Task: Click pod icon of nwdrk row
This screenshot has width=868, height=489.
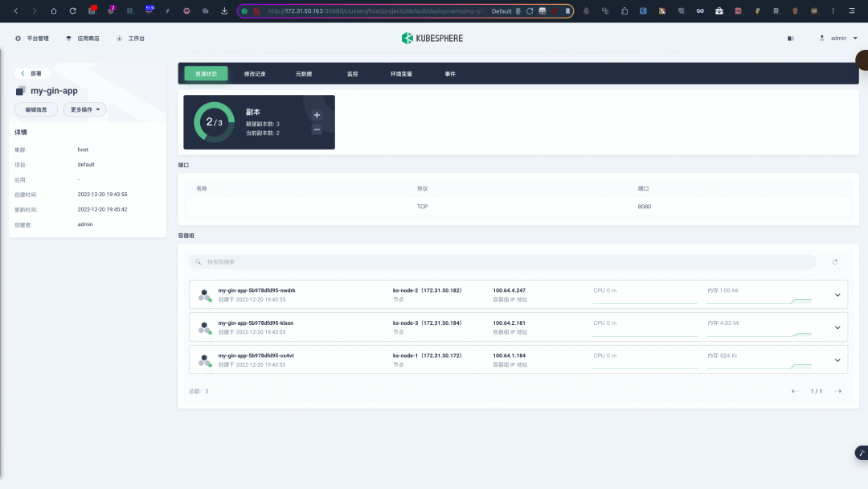Action: pyautogui.click(x=205, y=295)
